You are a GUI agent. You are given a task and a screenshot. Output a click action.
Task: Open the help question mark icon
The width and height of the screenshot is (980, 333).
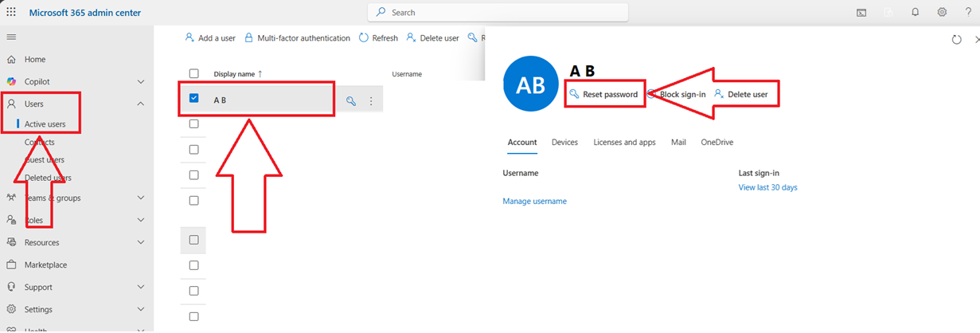pyautogui.click(x=969, y=12)
